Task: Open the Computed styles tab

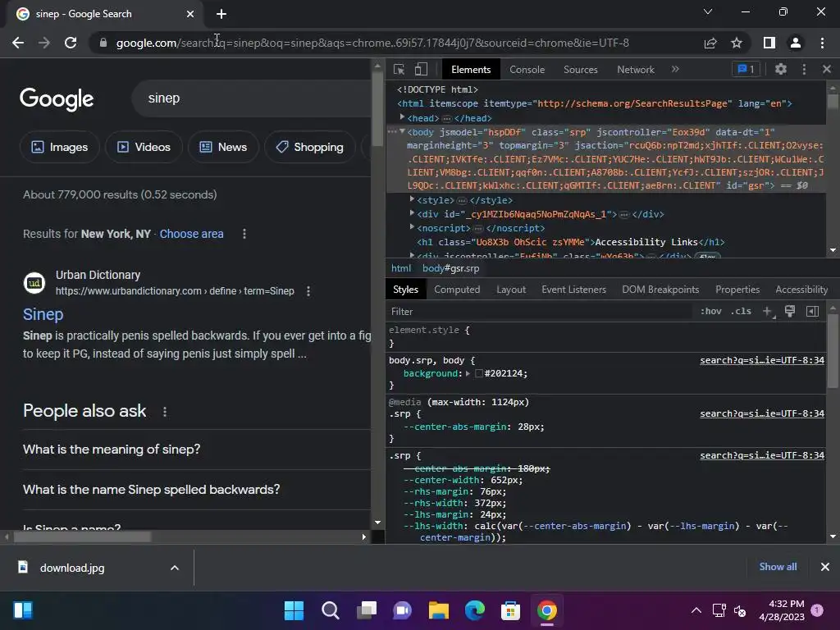Action: 457,290
